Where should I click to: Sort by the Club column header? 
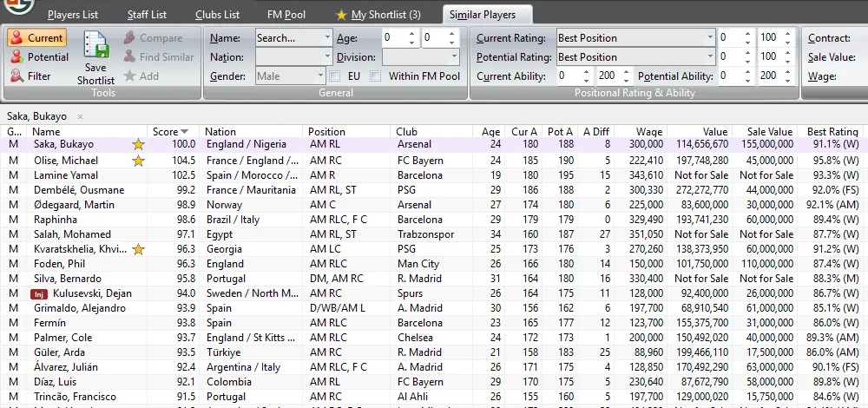[431, 132]
